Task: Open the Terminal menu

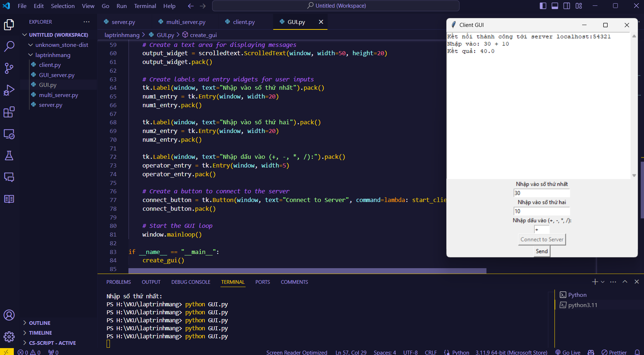Action: point(145,6)
